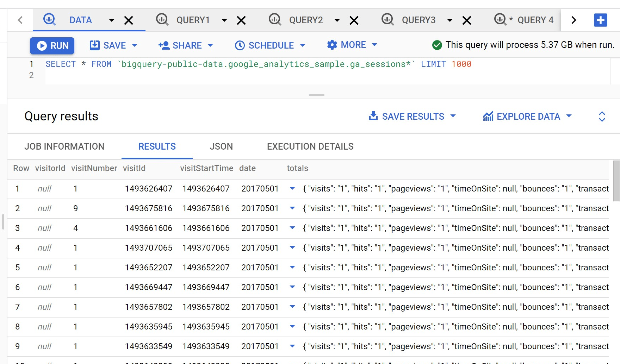This screenshot has width=620, height=364.
Task: Toggle results panel size with the up-down chevrons
Action: point(602,117)
